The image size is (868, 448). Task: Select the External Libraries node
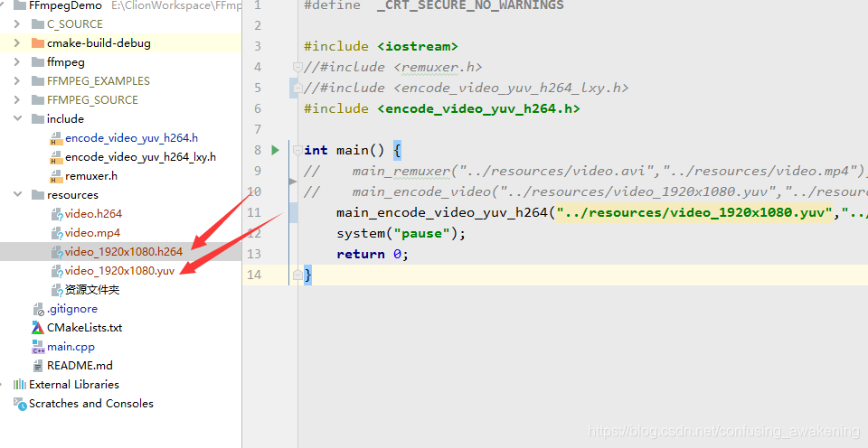(x=74, y=385)
